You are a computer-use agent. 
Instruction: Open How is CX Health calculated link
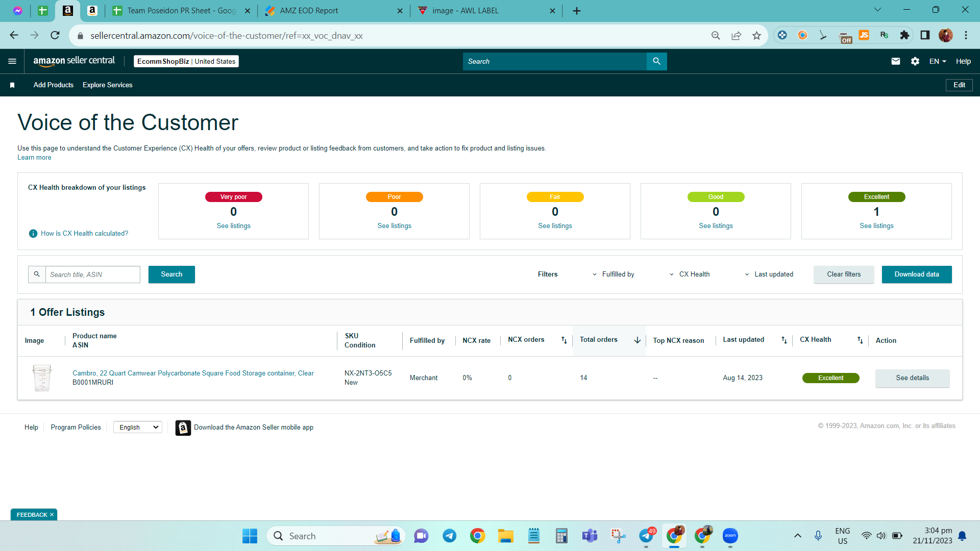tap(84, 234)
